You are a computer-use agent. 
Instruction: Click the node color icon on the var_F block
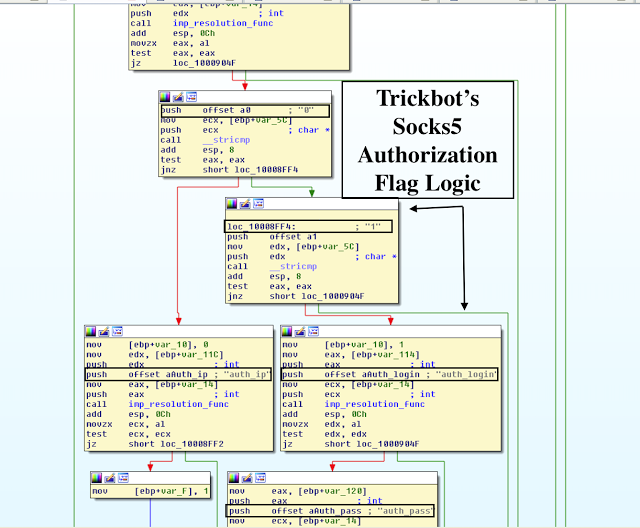point(97,477)
